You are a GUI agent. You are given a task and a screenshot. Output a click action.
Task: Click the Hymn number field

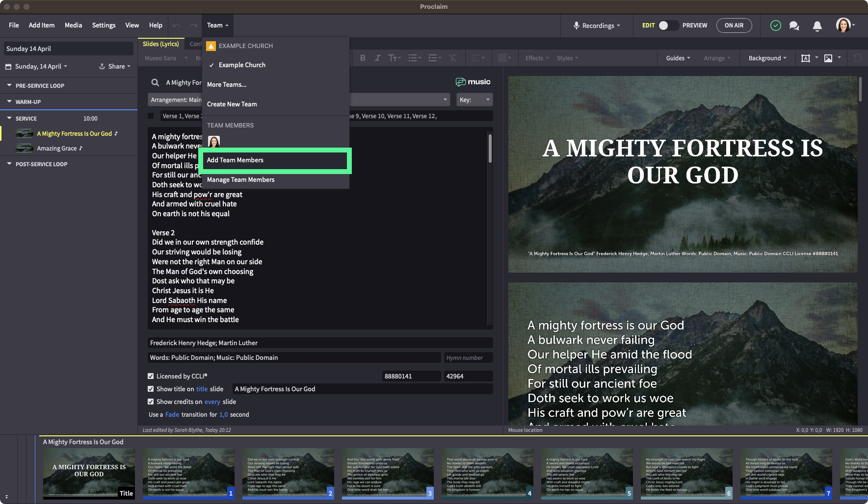(468, 358)
